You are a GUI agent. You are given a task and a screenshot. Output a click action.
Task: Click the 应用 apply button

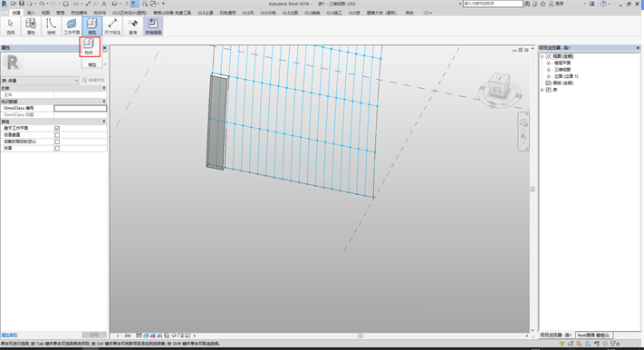pos(94,335)
